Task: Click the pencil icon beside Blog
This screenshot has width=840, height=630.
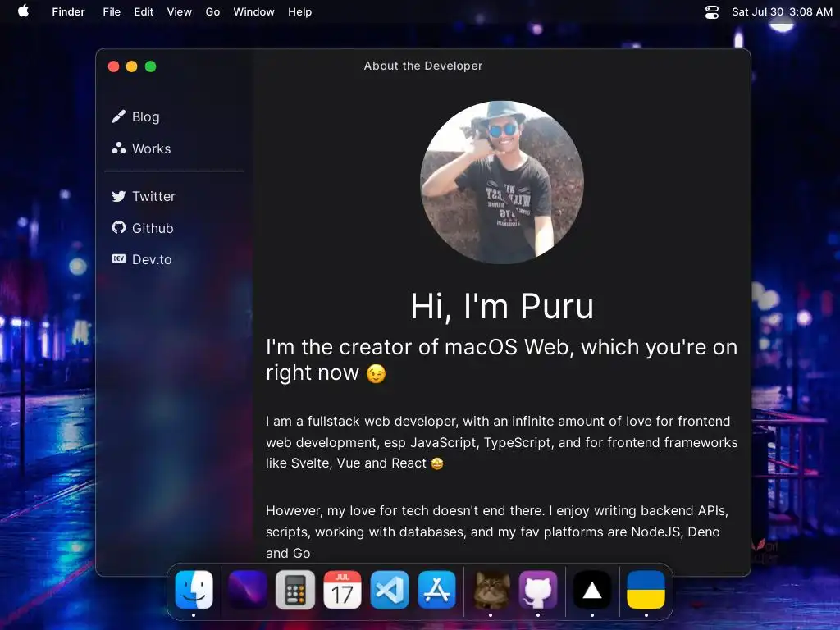Action: pyautogui.click(x=118, y=116)
